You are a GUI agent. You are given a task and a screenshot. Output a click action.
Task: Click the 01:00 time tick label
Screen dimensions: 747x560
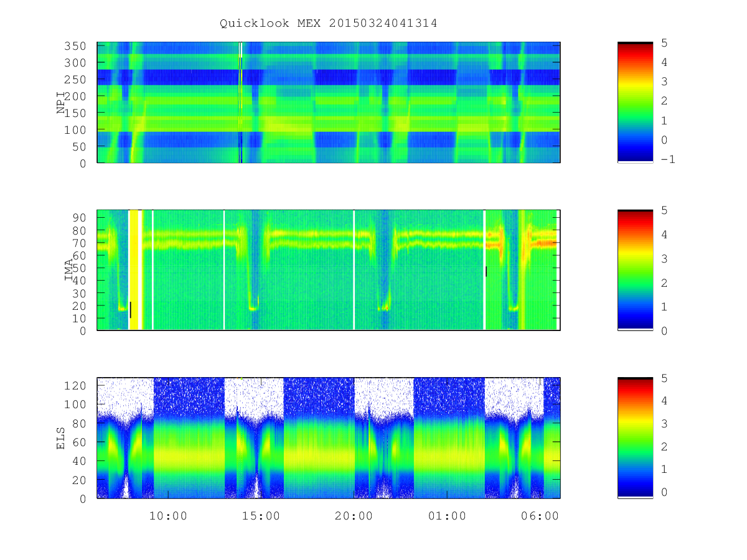[446, 516]
